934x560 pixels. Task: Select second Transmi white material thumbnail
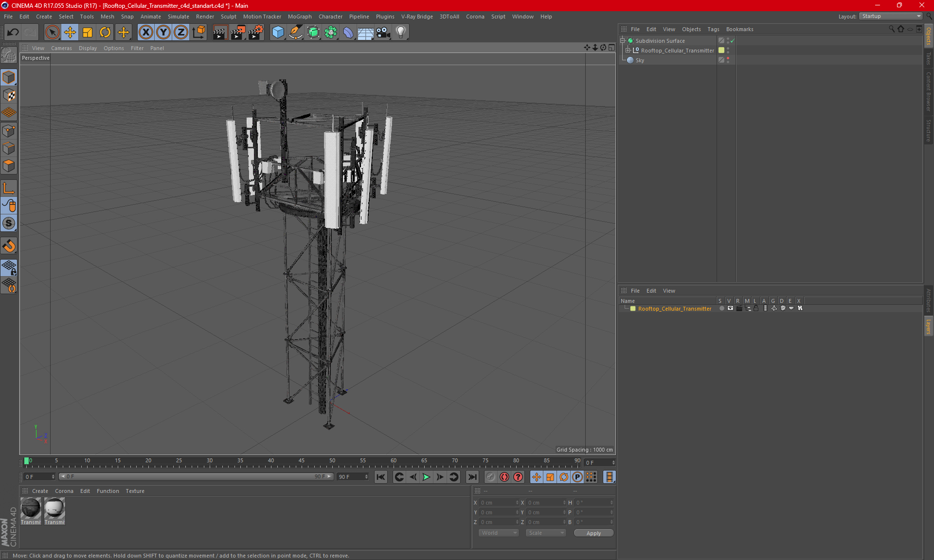(54, 511)
